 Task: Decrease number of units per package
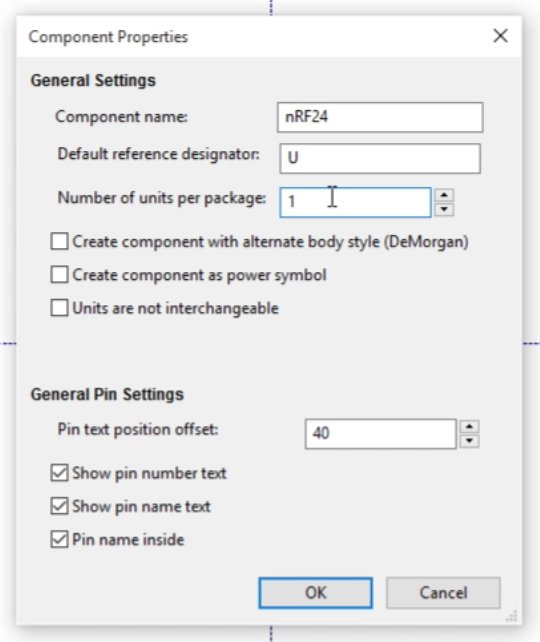pos(444,210)
